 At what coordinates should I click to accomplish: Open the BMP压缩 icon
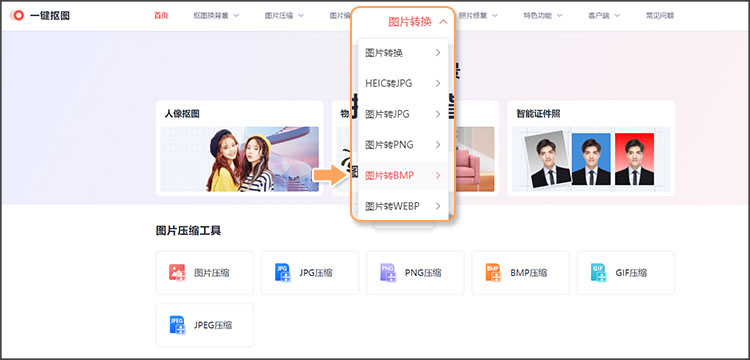(x=493, y=273)
